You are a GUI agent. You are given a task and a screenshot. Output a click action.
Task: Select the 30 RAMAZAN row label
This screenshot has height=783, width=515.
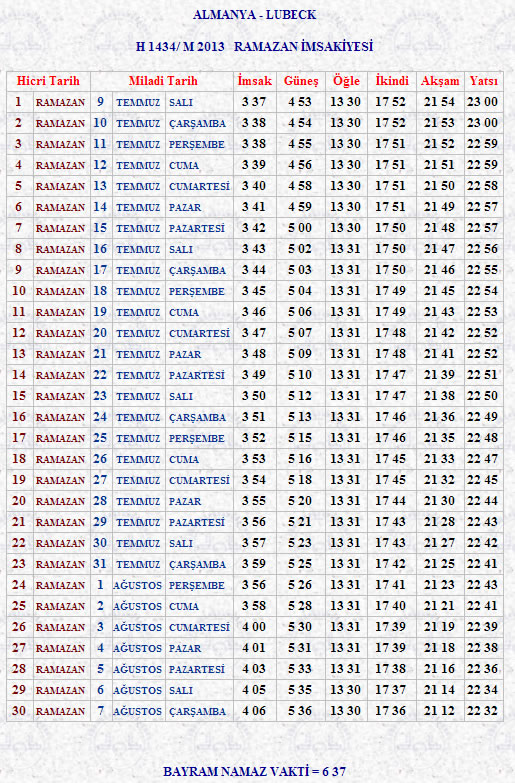(x=48, y=711)
